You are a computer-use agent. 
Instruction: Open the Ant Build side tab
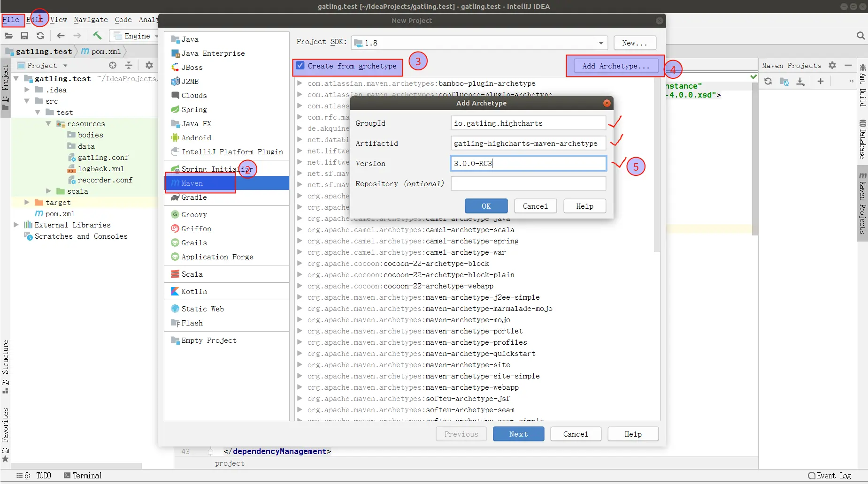point(862,85)
